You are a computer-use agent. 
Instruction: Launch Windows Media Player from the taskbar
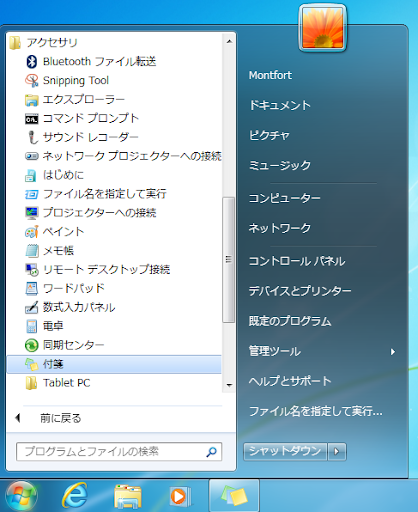coord(181,497)
